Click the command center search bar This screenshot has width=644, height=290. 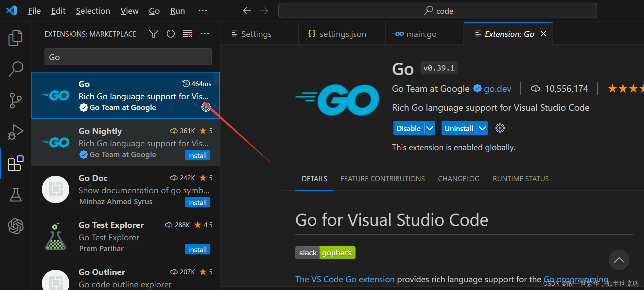[x=437, y=11]
